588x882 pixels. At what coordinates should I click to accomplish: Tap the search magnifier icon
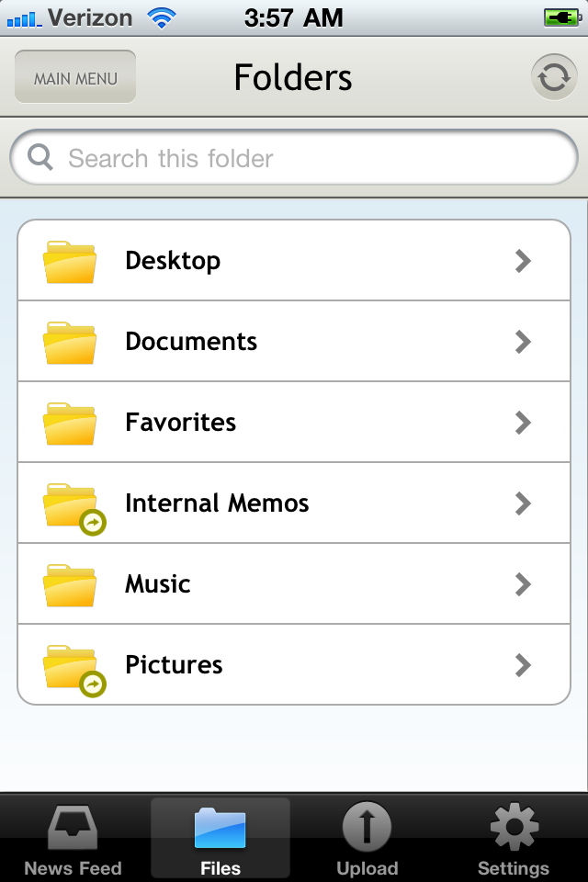pyautogui.click(x=40, y=158)
